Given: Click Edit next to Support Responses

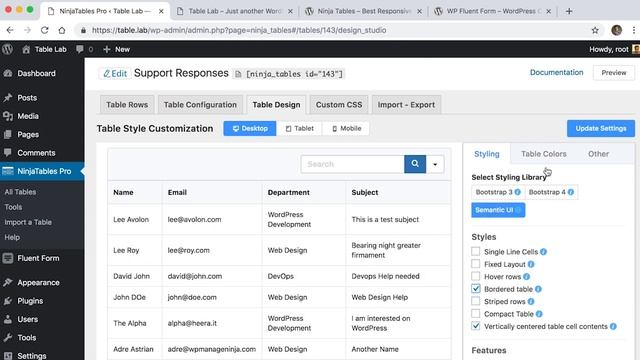Looking at the screenshot, I should [x=115, y=73].
